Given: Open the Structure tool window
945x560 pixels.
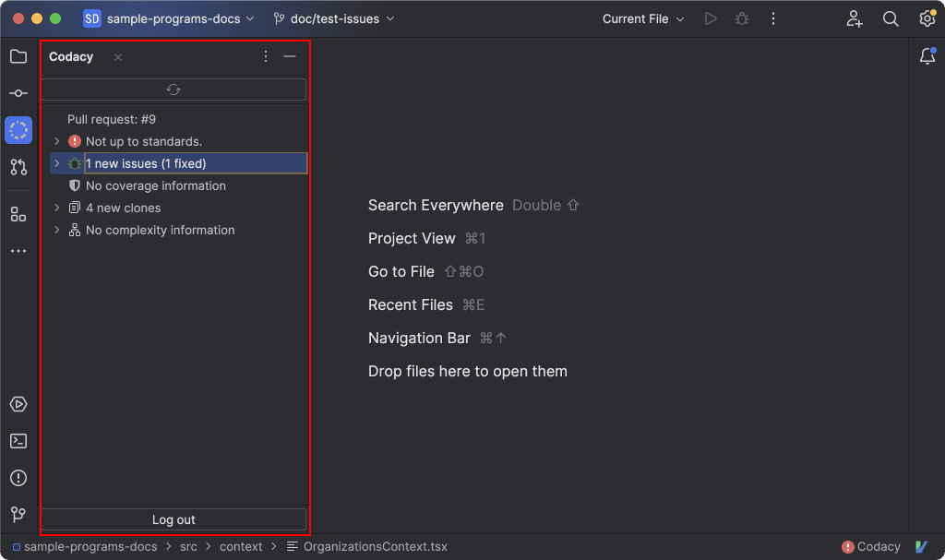Looking at the screenshot, I should [18, 214].
